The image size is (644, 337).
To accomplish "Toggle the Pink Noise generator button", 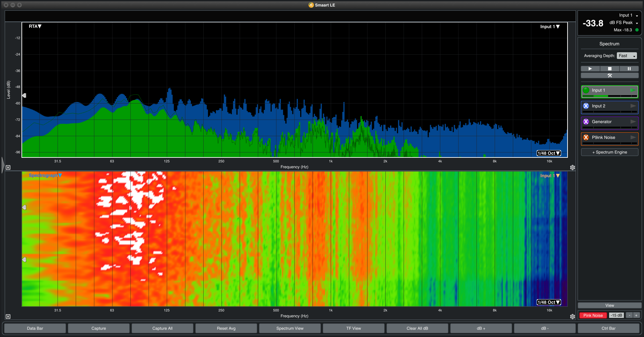I will click(x=593, y=315).
